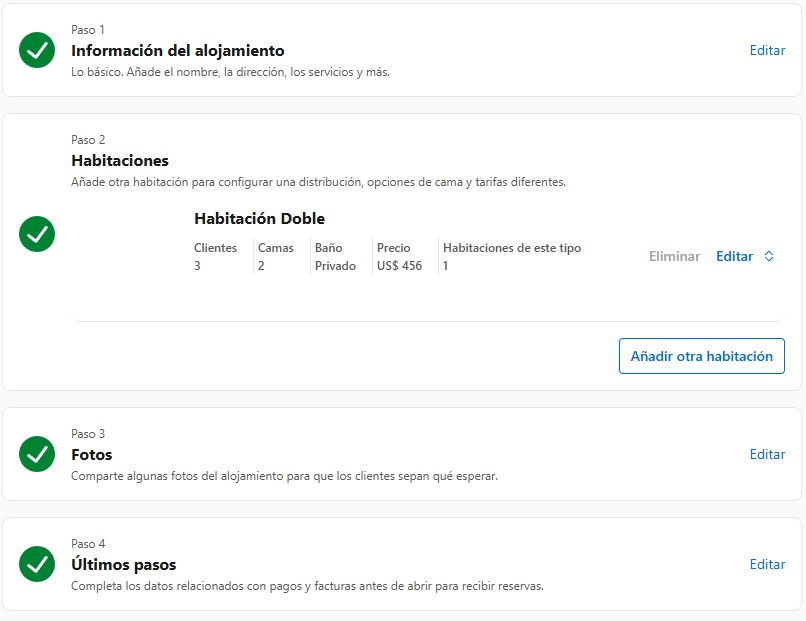
Task: Click the 'Comparte algunas fotos' description
Action: [x=284, y=476]
